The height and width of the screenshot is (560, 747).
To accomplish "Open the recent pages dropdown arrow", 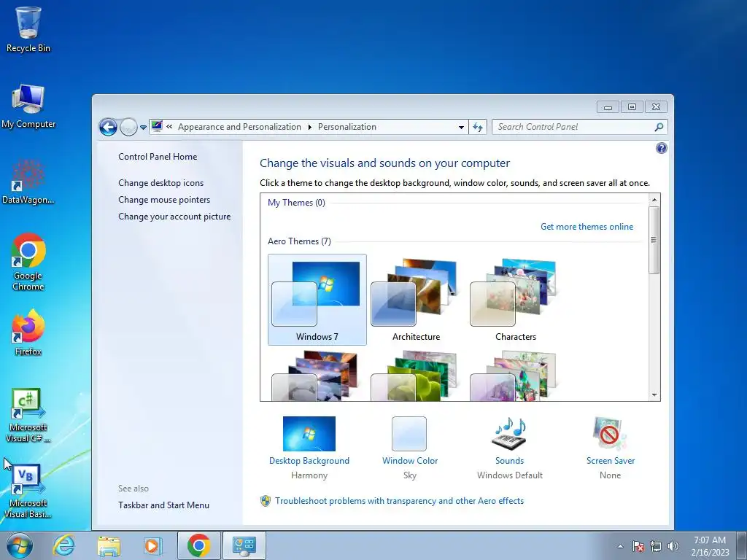I will (143, 128).
